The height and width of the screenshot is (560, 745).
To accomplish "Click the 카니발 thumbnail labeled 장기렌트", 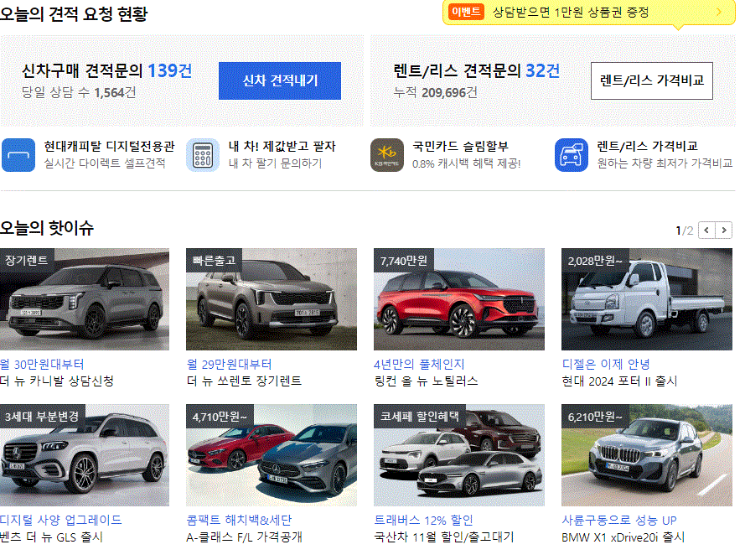I will (85, 299).
